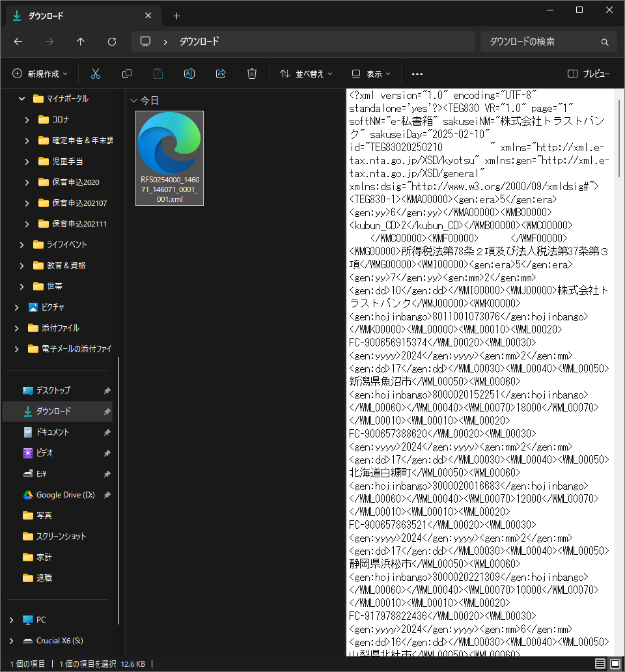The width and height of the screenshot is (625, 672).
Task: Click the preview pane vertical scrollbar
Action: (619, 138)
